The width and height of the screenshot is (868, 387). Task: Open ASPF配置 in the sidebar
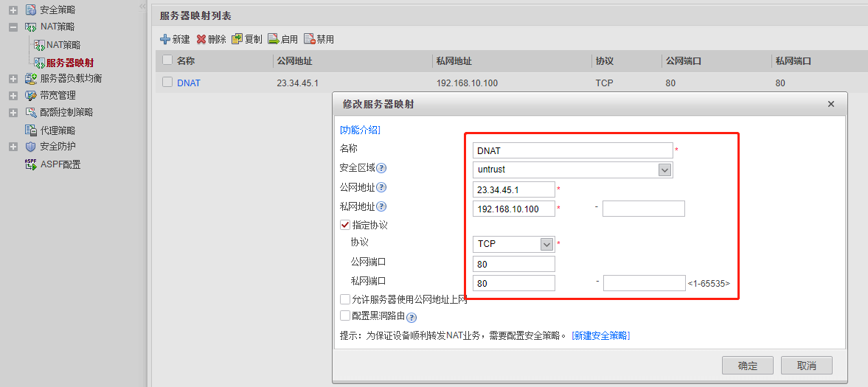tap(60, 164)
